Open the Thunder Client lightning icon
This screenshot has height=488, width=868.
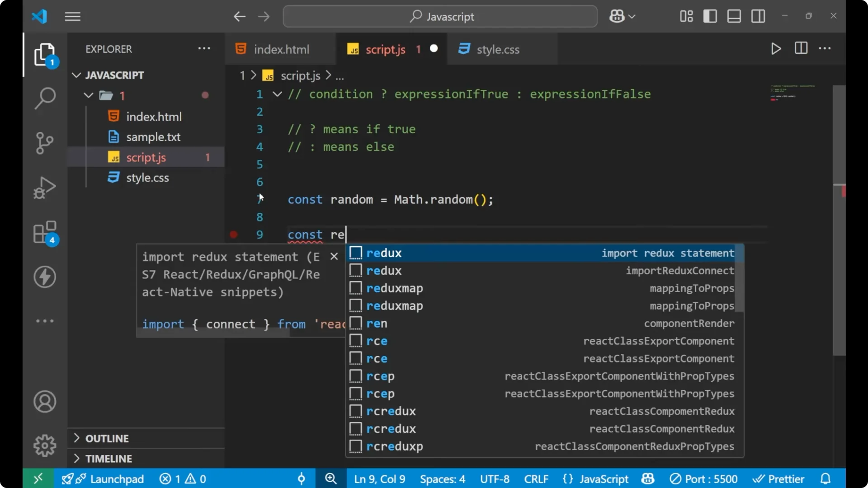click(45, 277)
